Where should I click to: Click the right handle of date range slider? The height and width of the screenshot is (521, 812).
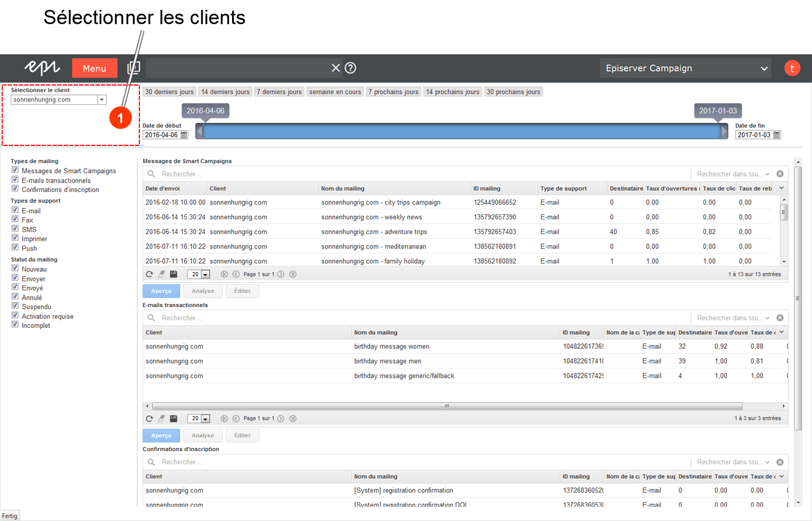(724, 131)
